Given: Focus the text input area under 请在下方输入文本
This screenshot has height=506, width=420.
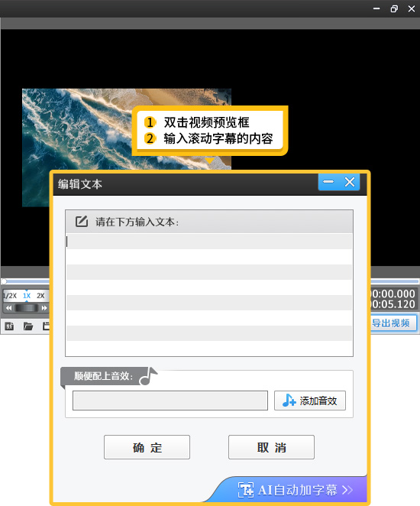Looking at the screenshot, I should (x=209, y=294).
